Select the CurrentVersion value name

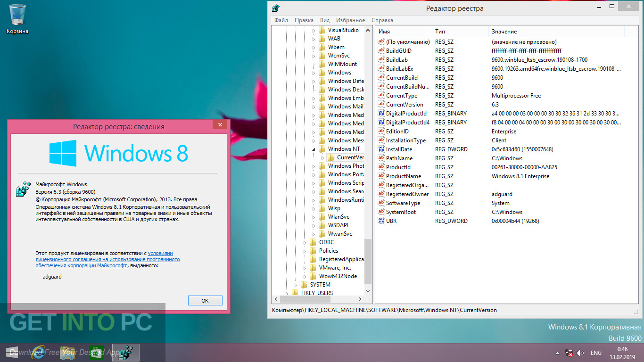coord(405,105)
